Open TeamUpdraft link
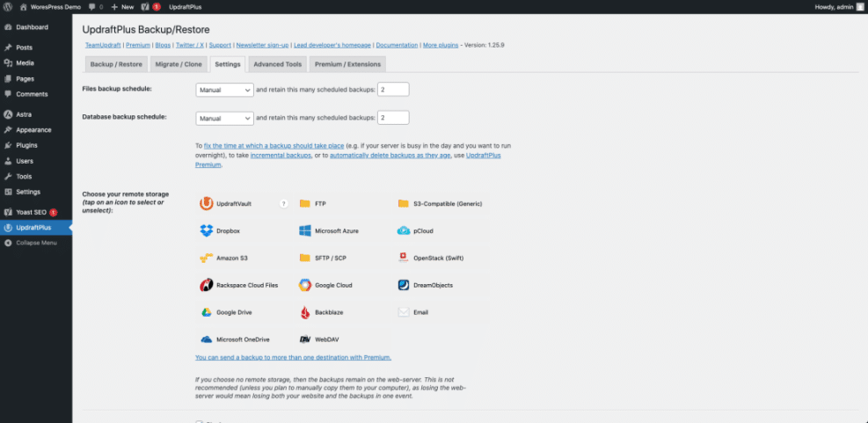The image size is (868, 423). click(x=103, y=46)
